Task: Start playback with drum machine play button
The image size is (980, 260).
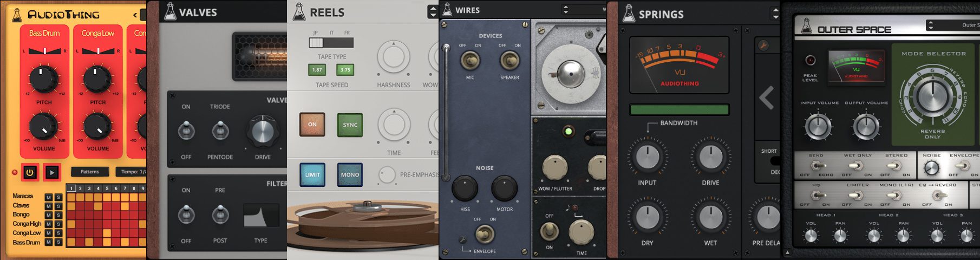Action: coord(52,172)
